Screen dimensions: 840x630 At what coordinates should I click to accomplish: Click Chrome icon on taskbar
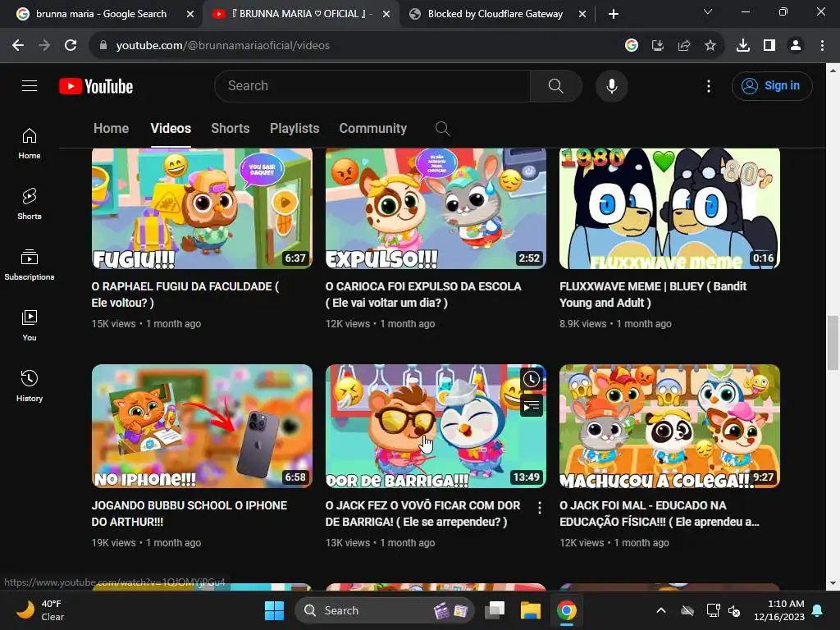click(x=566, y=610)
